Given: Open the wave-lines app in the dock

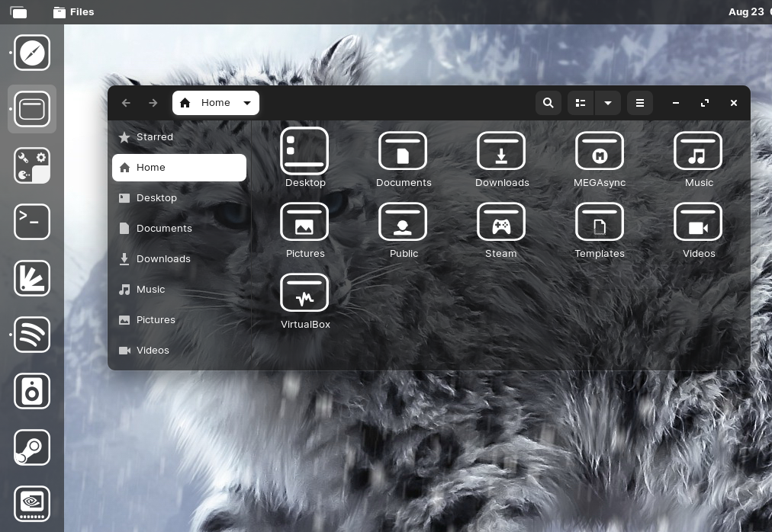Looking at the screenshot, I should (x=32, y=335).
